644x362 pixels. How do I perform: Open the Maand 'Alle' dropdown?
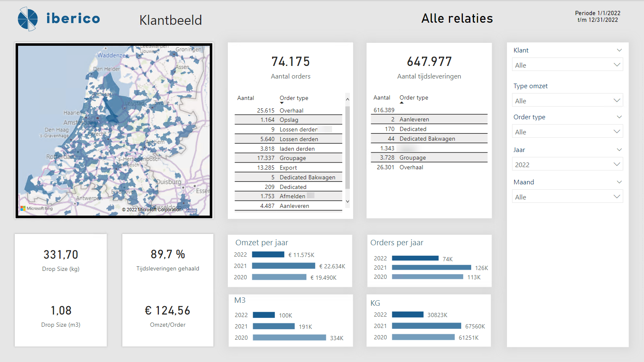click(x=567, y=197)
